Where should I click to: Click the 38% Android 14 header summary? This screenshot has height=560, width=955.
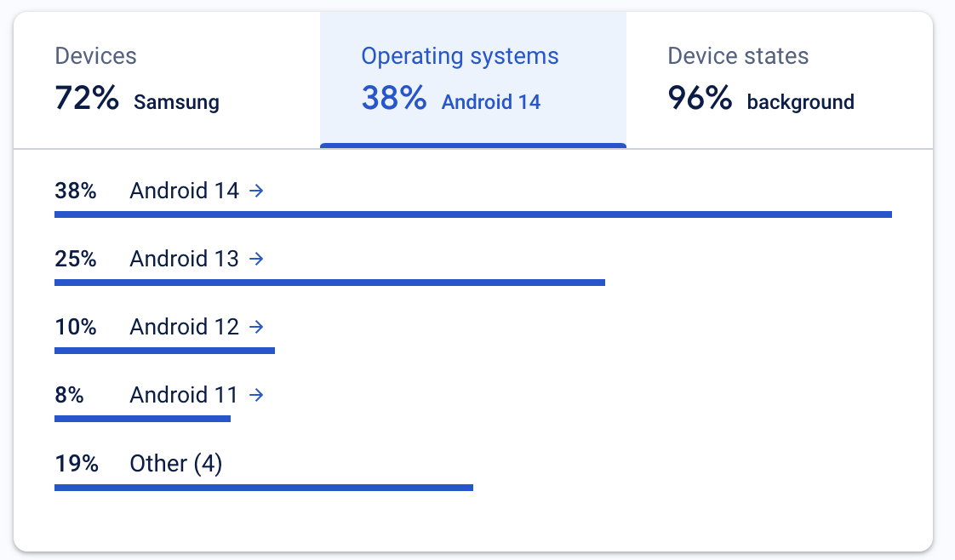click(450, 100)
